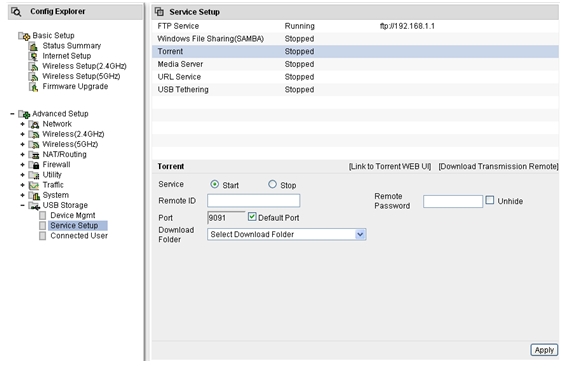Collapse the Advanced Setup tree
This screenshot has height=368, width=567.
(x=12, y=114)
